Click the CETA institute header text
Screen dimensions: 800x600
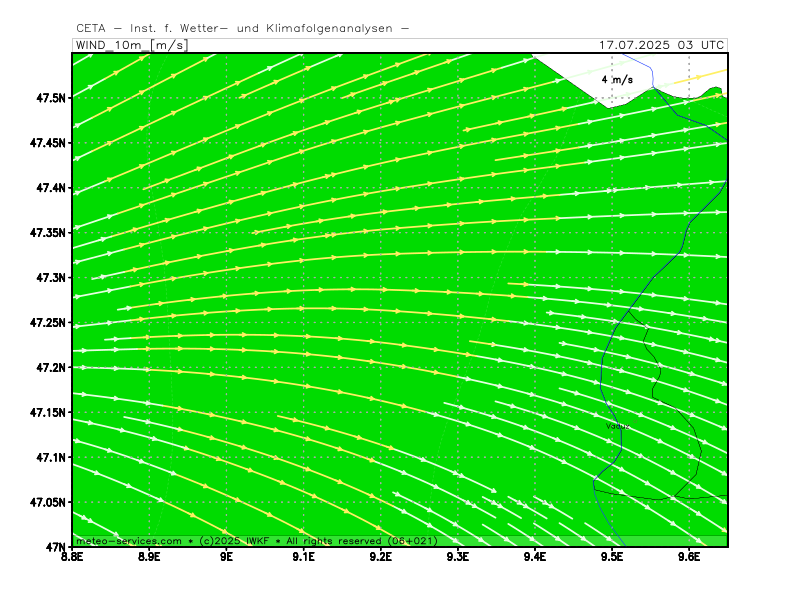[x=242, y=28]
